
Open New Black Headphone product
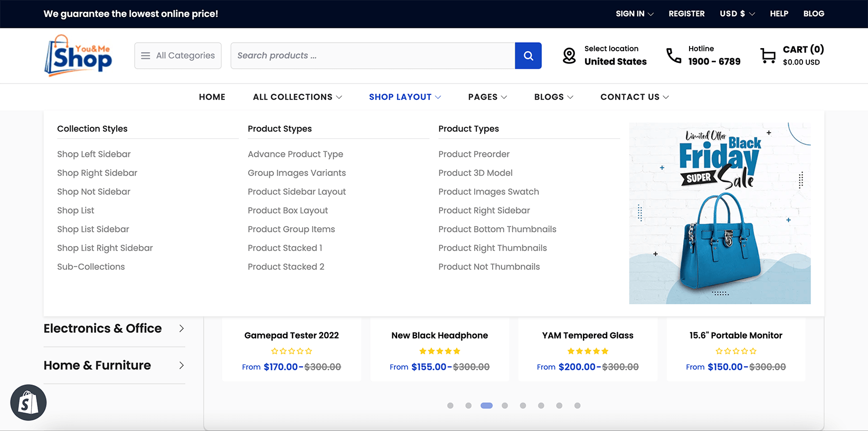(440, 335)
